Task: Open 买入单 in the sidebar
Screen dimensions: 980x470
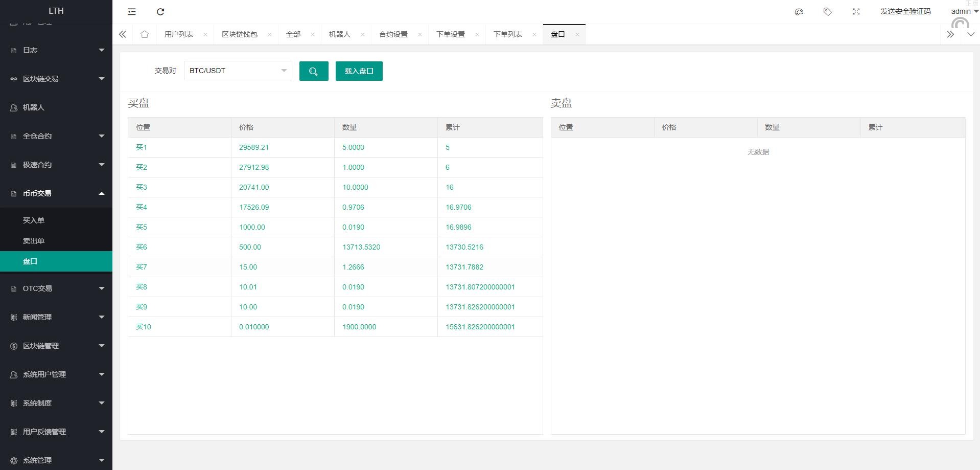Action: pyautogui.click(x=34, y=220)
